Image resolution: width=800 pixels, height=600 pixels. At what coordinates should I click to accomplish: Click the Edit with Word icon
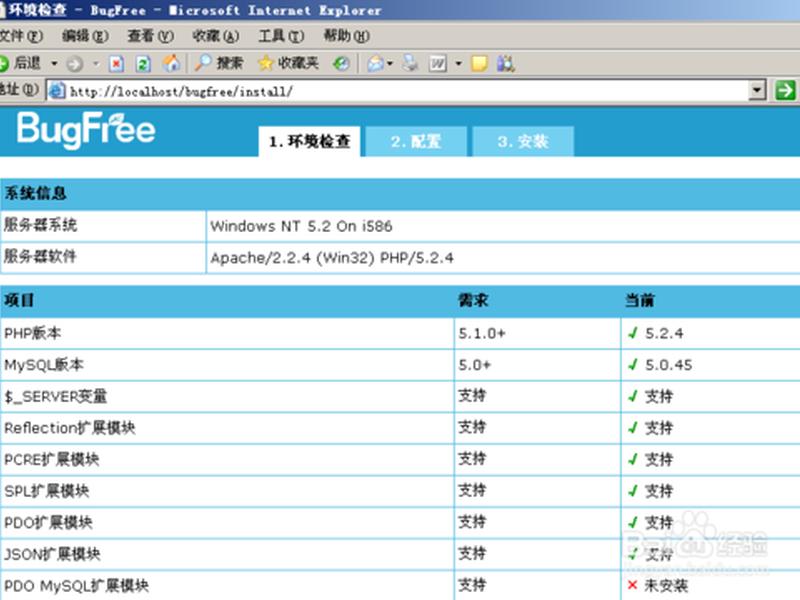(x=438, y=63)
